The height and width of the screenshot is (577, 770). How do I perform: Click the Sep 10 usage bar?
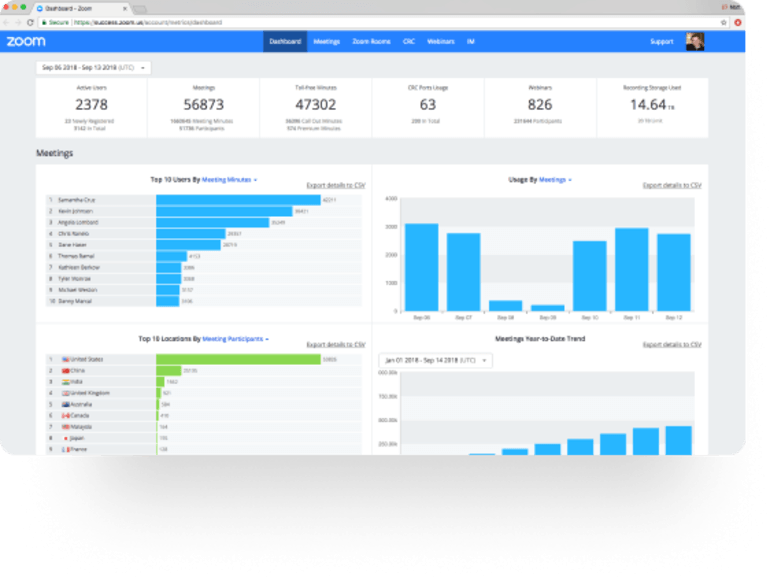click(590, 276)
